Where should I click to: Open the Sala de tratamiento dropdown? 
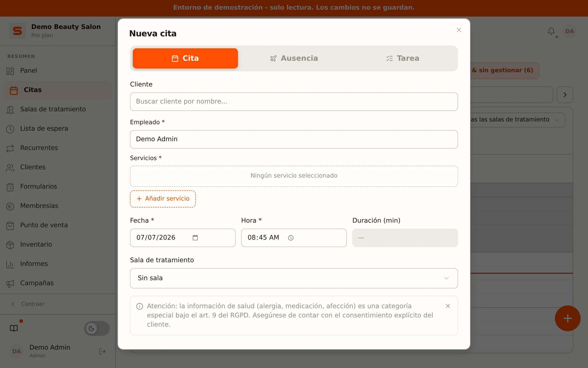(x=294, y=278)
